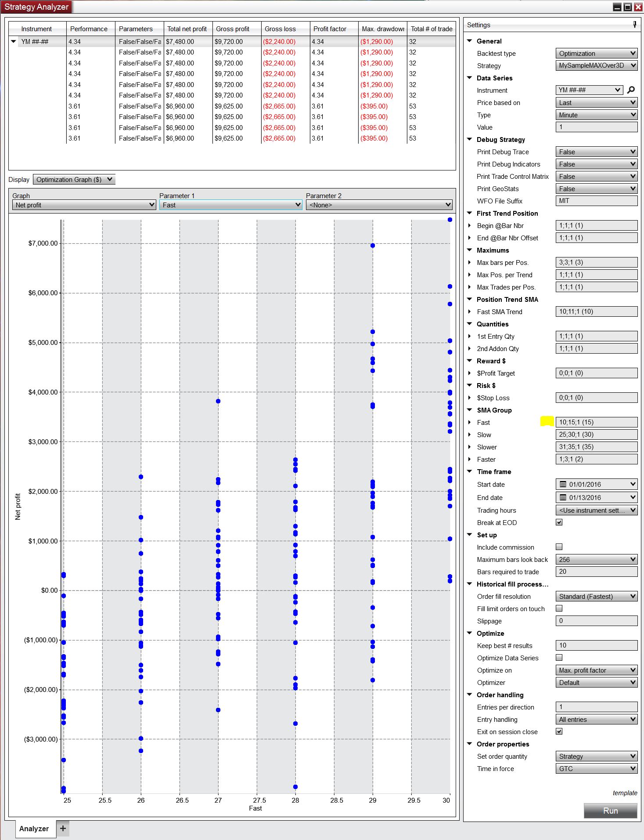The image size is (644, 840).
Task: Collapse the Time frame section
Action: click(x=469, y=471)
